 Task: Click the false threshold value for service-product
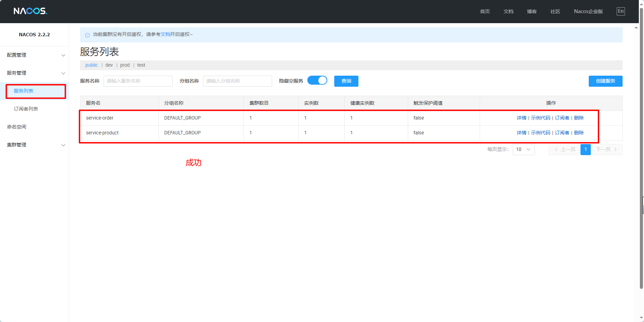pyautogui.click(x=419, y=133)
